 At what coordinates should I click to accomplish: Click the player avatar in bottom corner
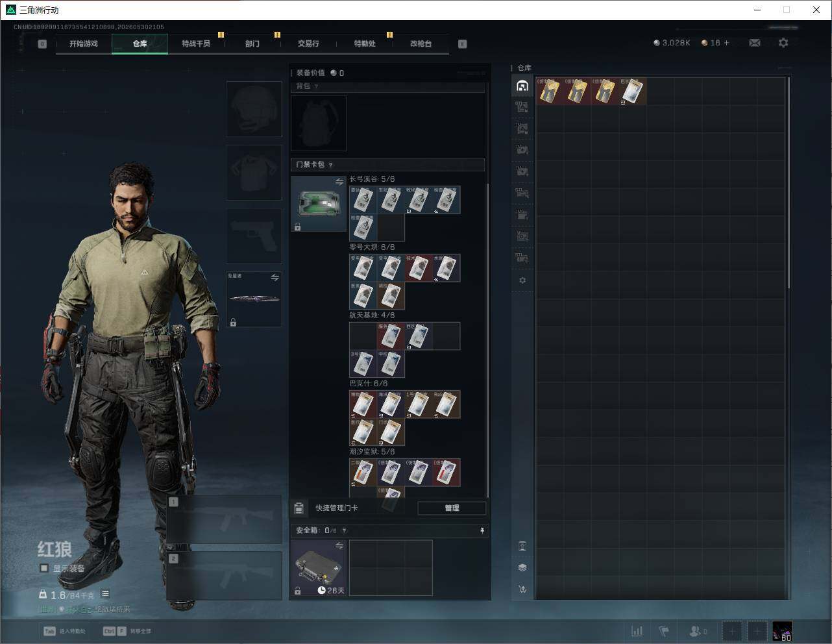pyautogui.click(x=782, y=631)
